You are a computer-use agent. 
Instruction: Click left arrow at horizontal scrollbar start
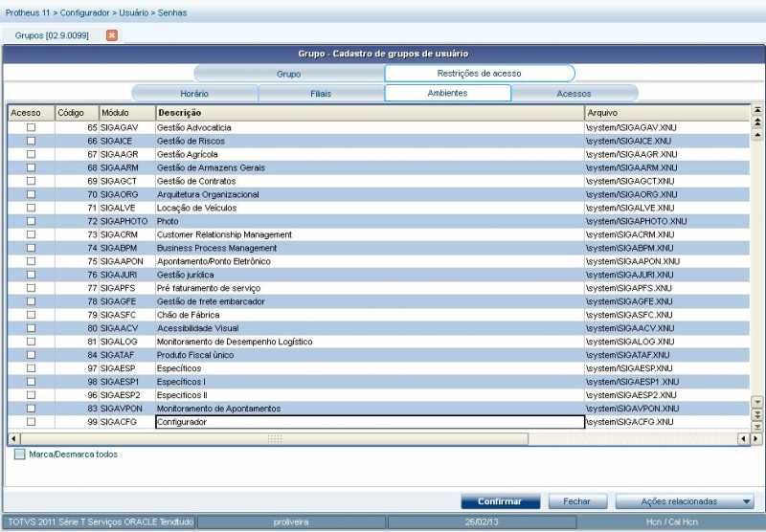tap(13, 439)
